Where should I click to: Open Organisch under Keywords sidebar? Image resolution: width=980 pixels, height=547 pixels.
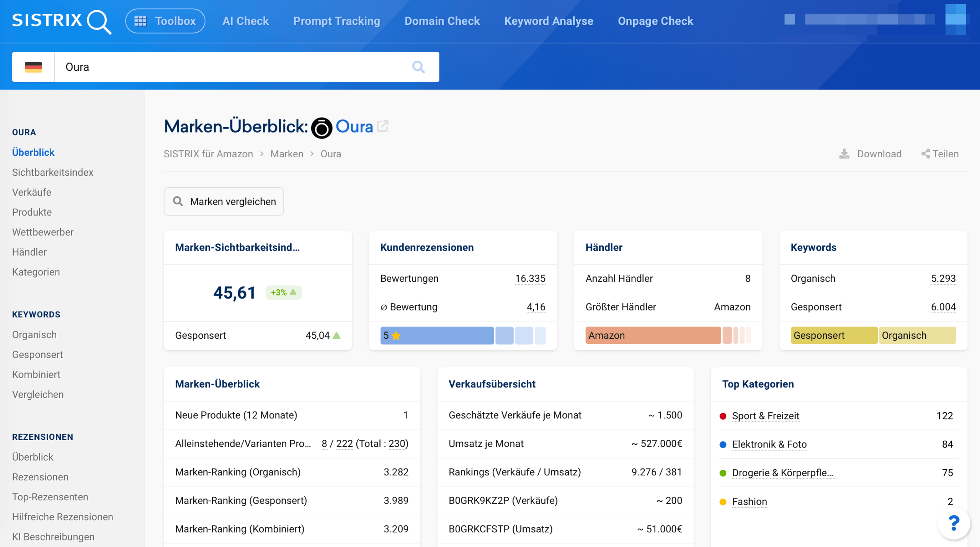click(x=34, y=335)
